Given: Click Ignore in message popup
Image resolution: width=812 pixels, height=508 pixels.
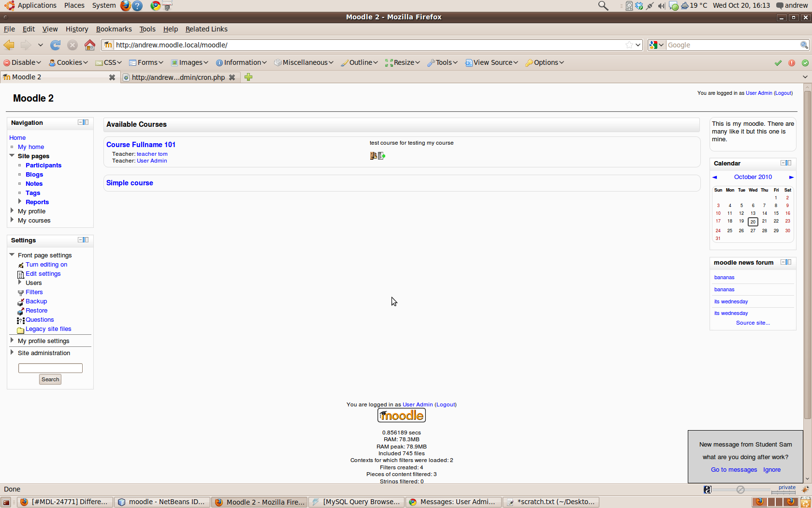Looking at the screenshot, I should (x=772, y=470).
